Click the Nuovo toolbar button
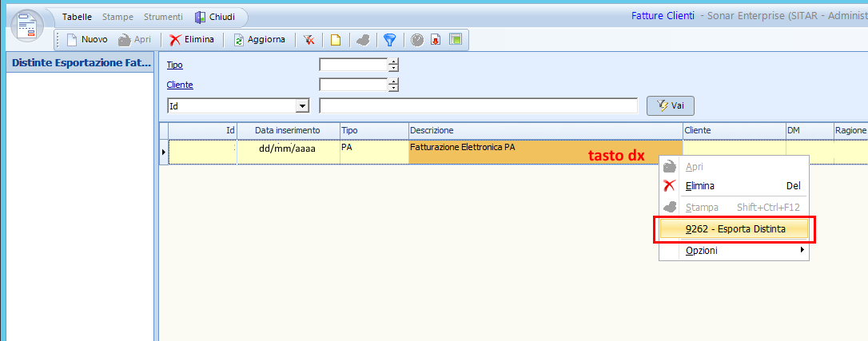Viewport: 868px width, 341px height. point(86,39)
